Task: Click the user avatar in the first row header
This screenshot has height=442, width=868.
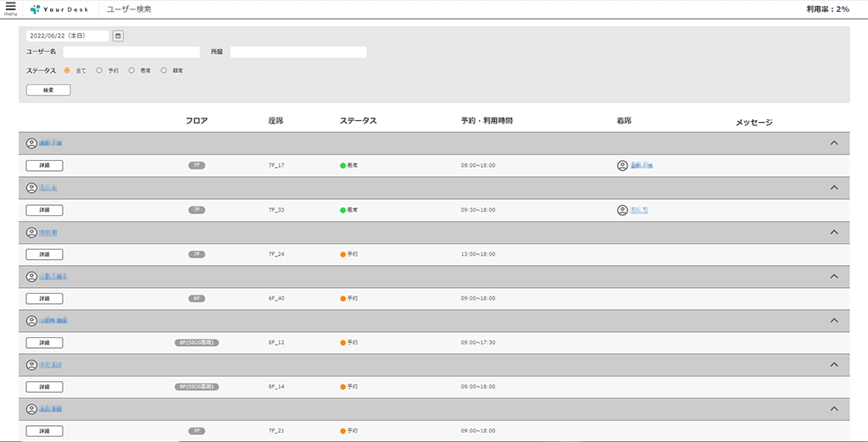Action: point(32,143)
